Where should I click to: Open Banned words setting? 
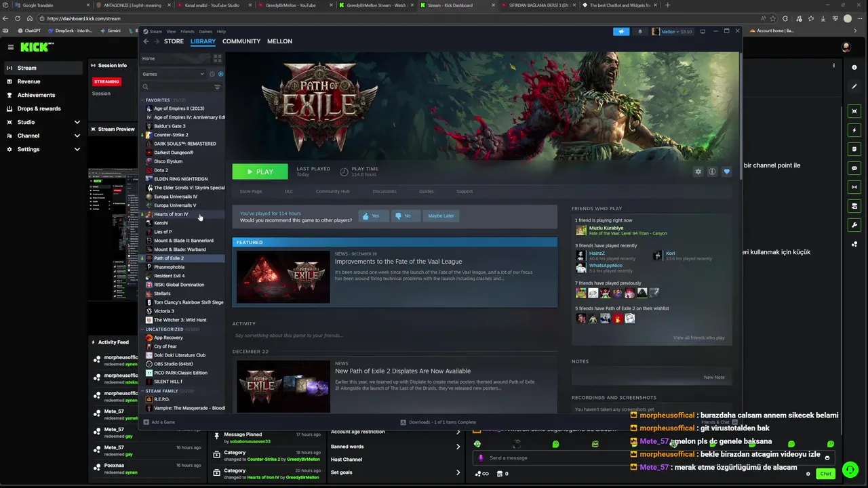[x=395, y=447]
